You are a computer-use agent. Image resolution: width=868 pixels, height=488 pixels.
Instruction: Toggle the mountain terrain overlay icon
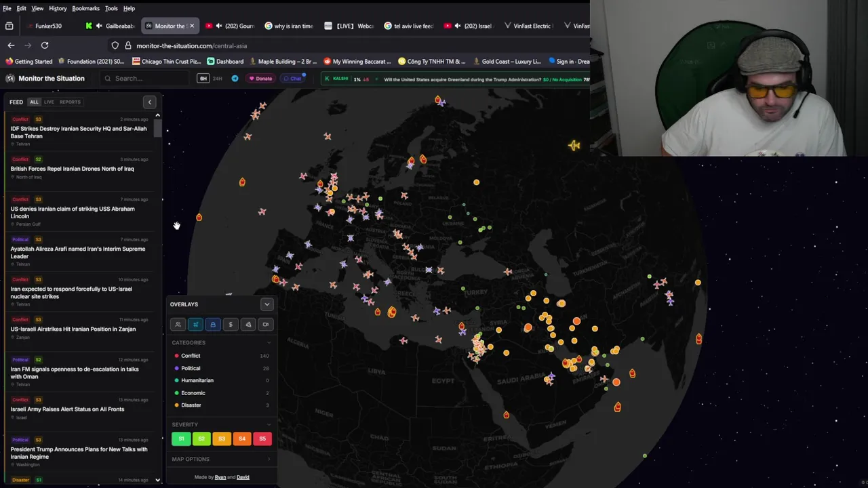click(x=248, y=325)
